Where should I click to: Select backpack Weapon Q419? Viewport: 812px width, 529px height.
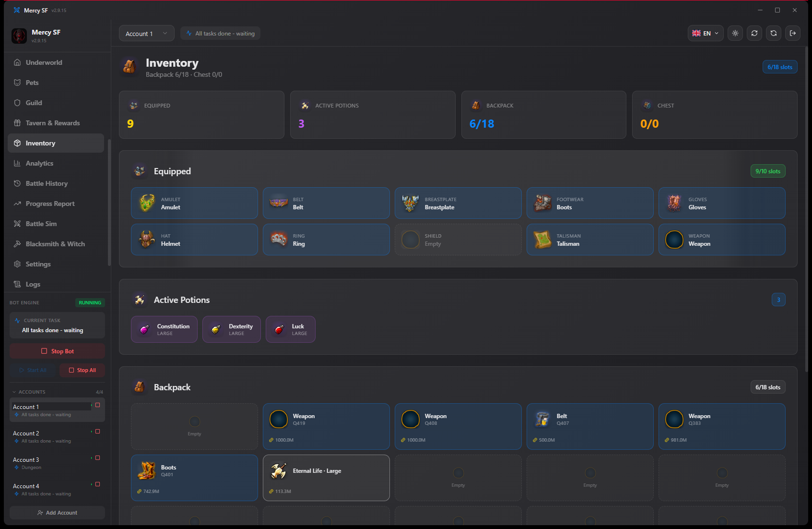click(x=326, y=426)
